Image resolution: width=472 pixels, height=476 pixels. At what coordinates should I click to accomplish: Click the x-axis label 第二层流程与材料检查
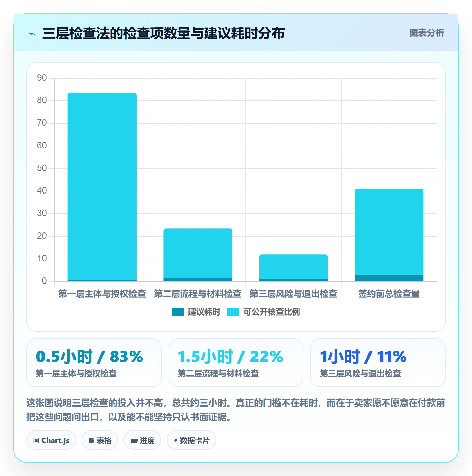tap(198, 294)
